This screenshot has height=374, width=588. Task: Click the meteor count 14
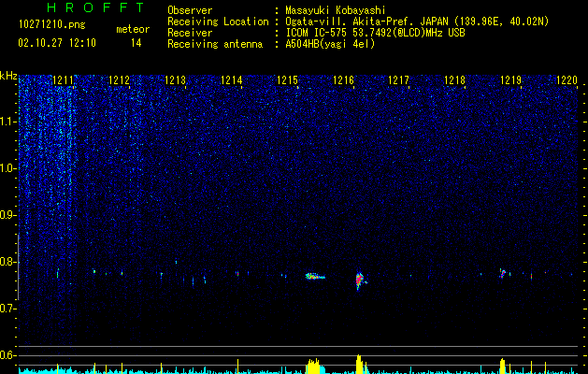(x=136, y=43)
